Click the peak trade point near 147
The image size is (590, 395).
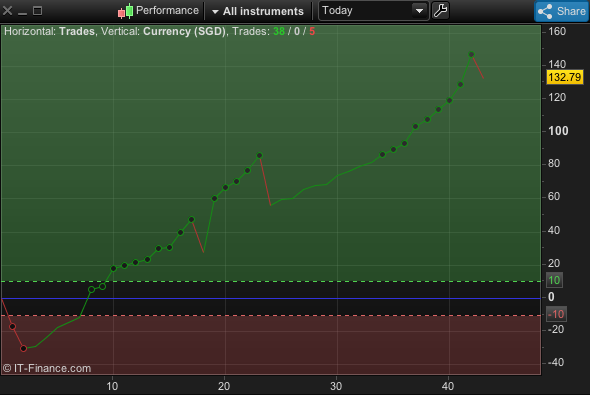[x=471, y=55]
